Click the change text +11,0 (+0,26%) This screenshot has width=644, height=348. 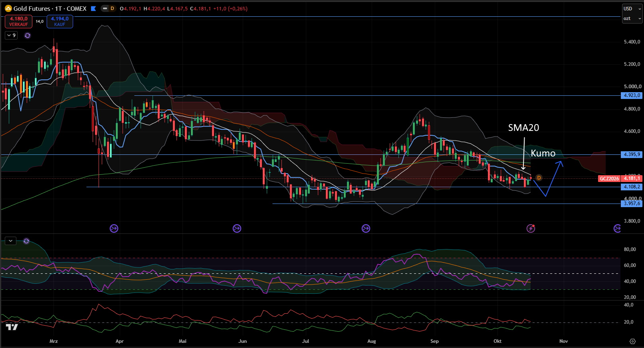tap(230, 8)
